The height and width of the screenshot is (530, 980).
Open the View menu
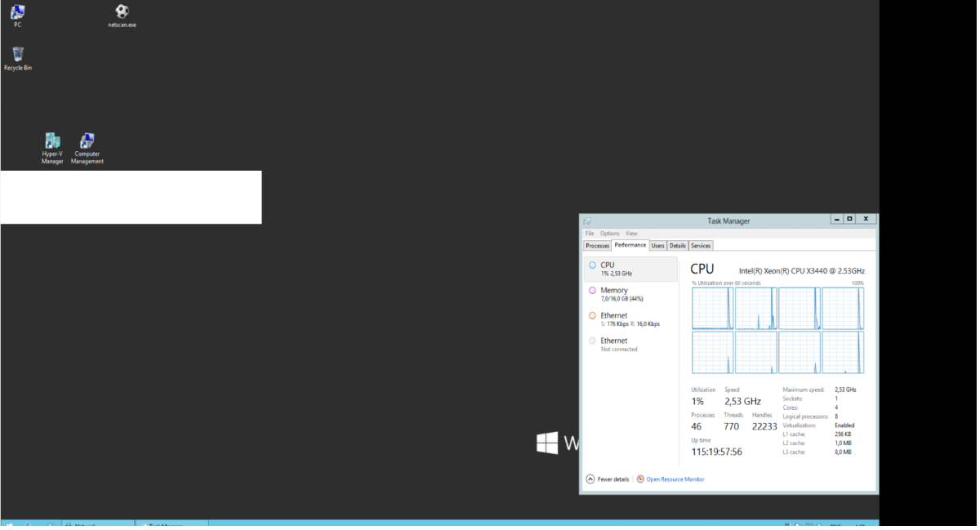[x=631, y=234]
